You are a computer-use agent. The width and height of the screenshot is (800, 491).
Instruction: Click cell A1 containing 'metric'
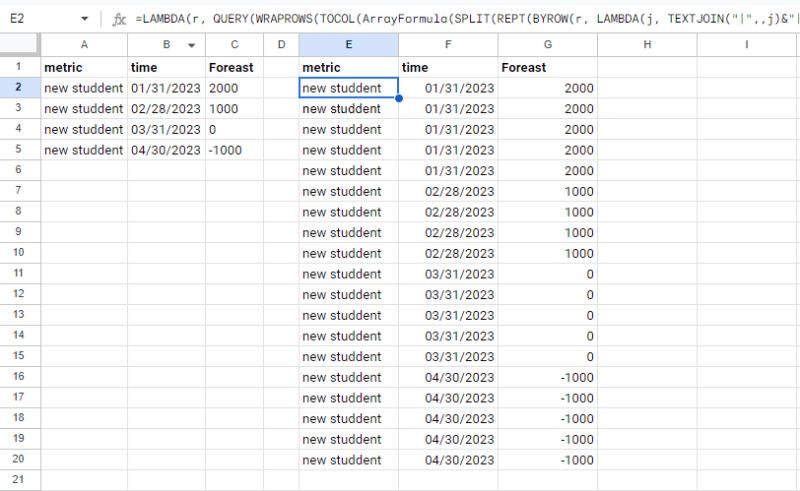coord(84,67)
